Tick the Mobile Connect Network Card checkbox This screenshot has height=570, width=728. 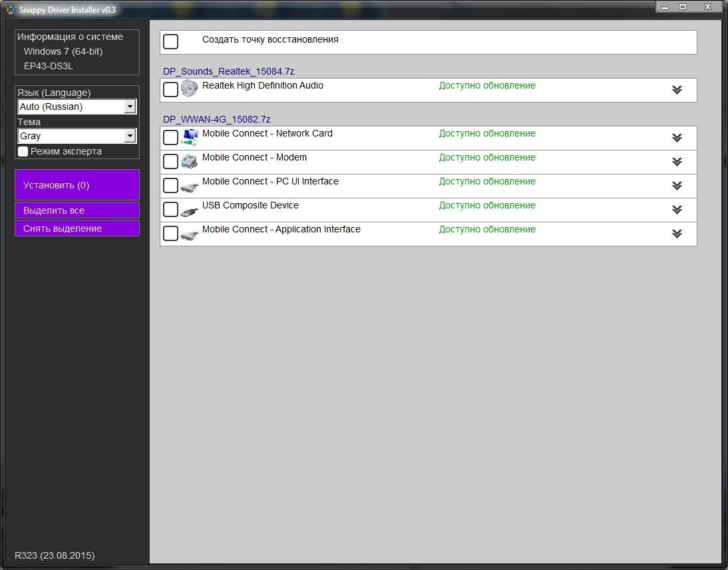pyautogui.click(x=171, y=138)
